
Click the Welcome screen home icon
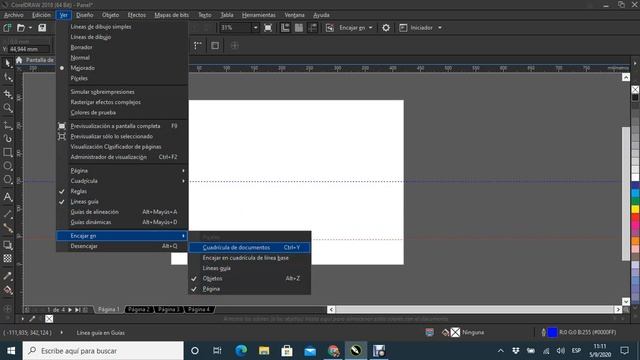19,60
